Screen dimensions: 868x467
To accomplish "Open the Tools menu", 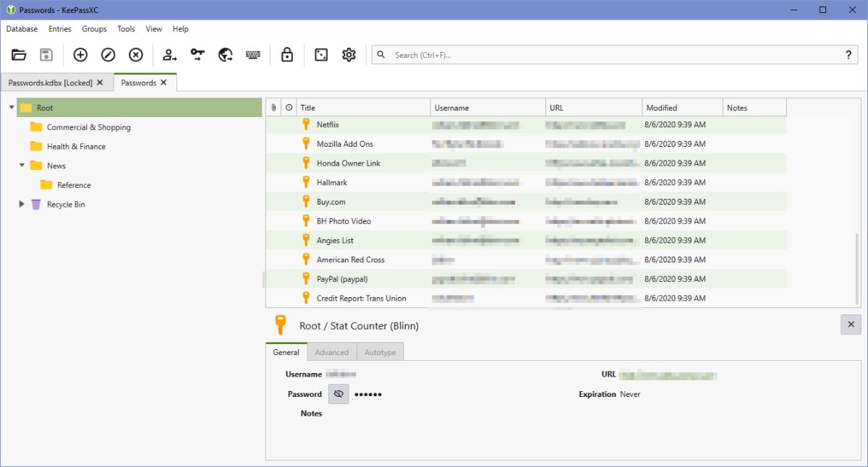I will pos(126,29).
